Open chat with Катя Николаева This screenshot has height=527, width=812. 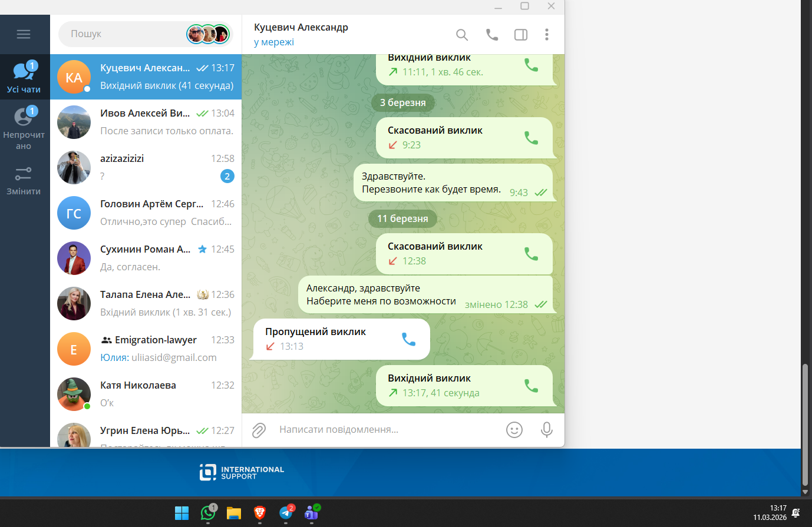point(146,395)
